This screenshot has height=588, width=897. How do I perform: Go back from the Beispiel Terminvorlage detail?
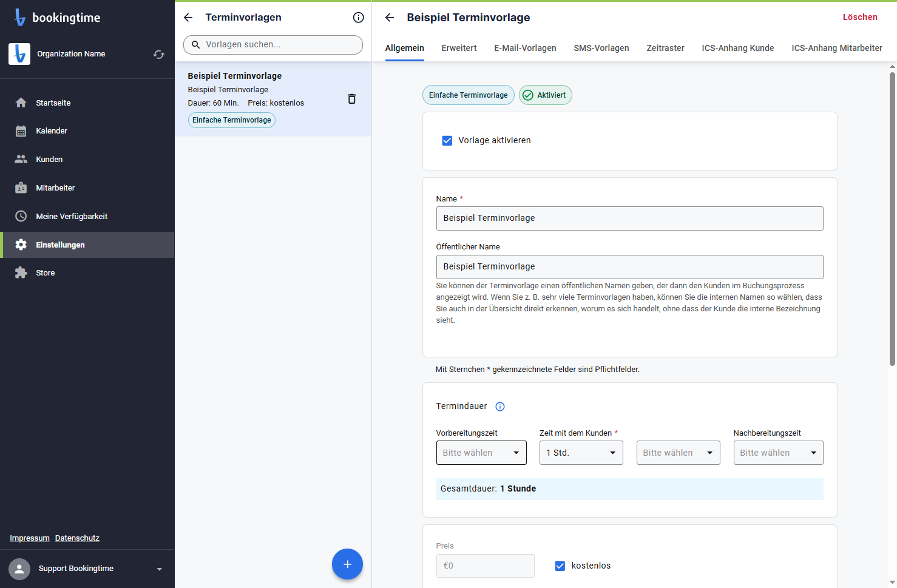point(390,18)
